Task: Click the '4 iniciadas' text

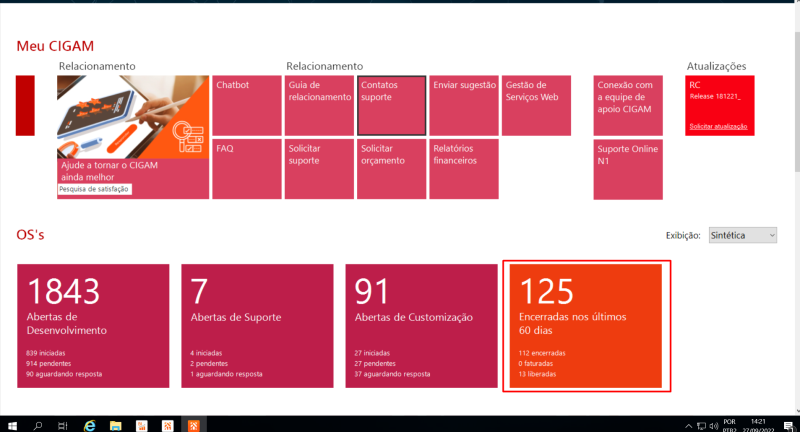Action: [x=206, y=353]
